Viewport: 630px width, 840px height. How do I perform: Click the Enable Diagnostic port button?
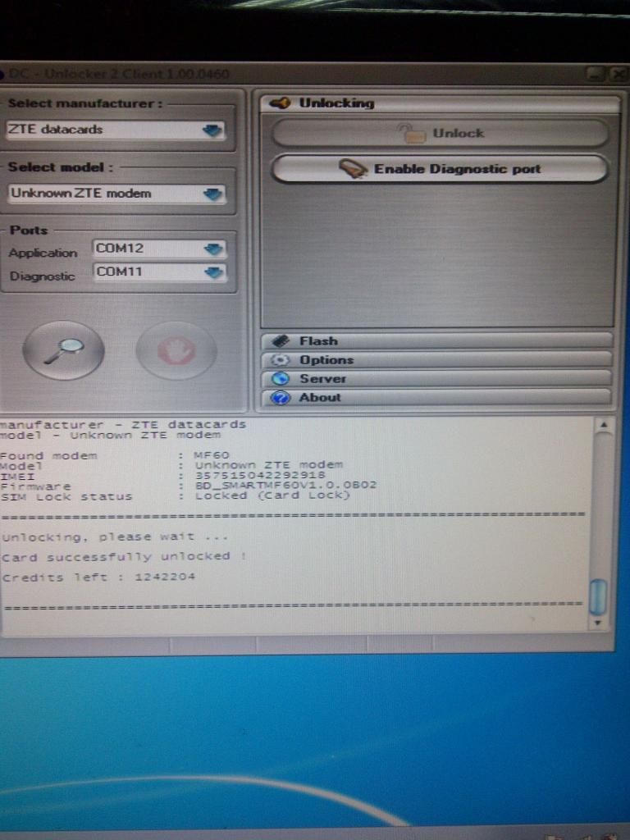pos(441,169)
